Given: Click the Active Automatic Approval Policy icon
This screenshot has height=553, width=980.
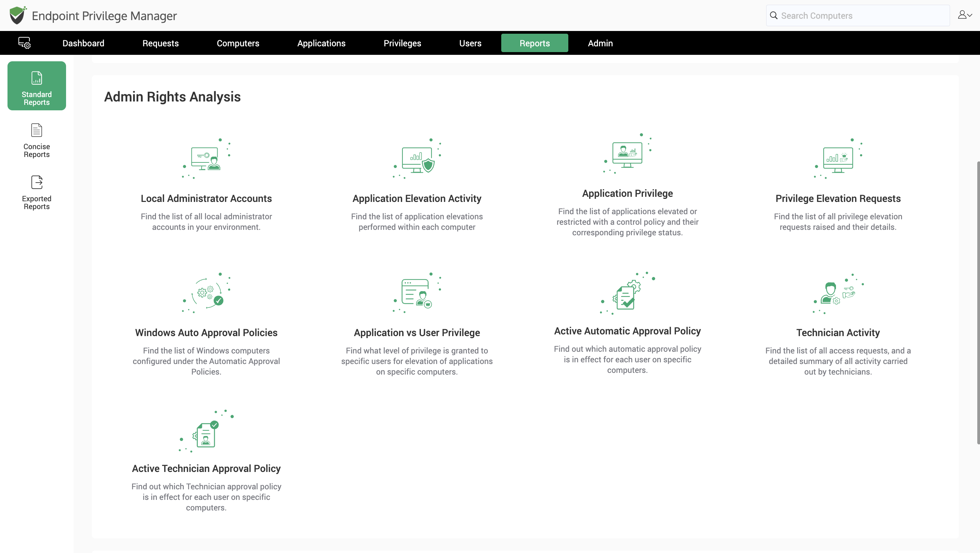Looking at the screenshot, I should coord(627,293).
